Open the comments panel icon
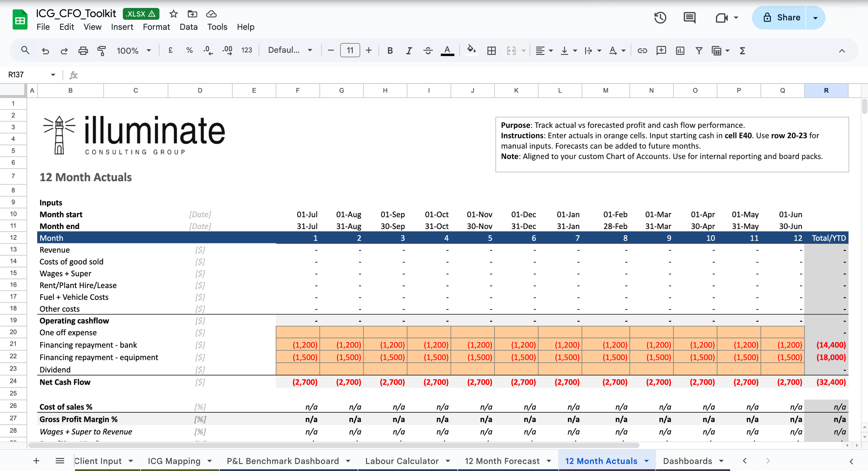This screenshot has height=471, width=868. point(689,18)
